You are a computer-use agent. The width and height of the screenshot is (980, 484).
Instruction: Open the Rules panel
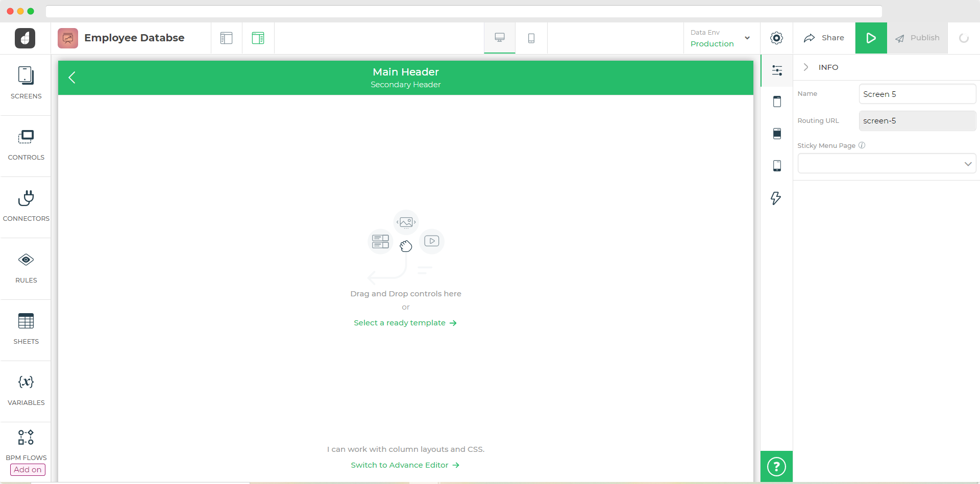[26, 268]
